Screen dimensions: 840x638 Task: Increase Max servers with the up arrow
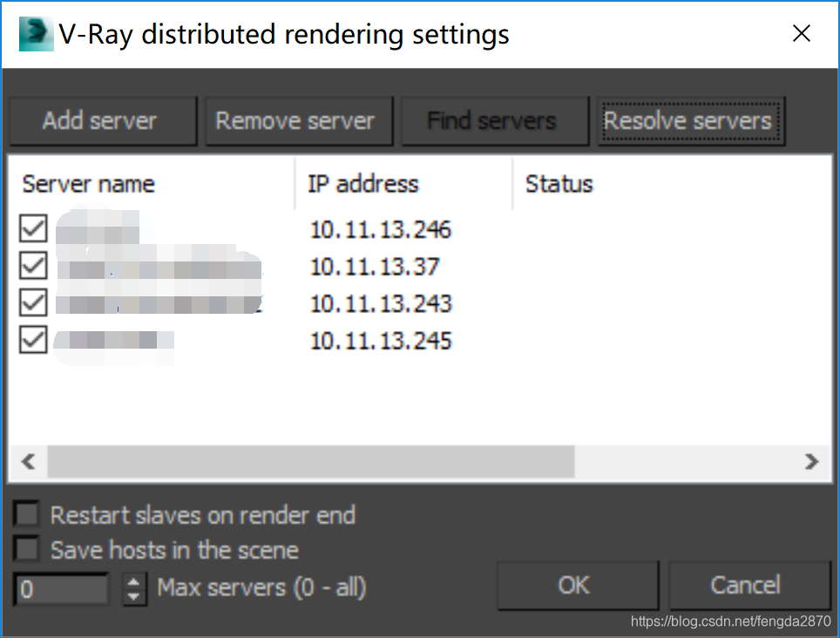[x=134, y=581]
